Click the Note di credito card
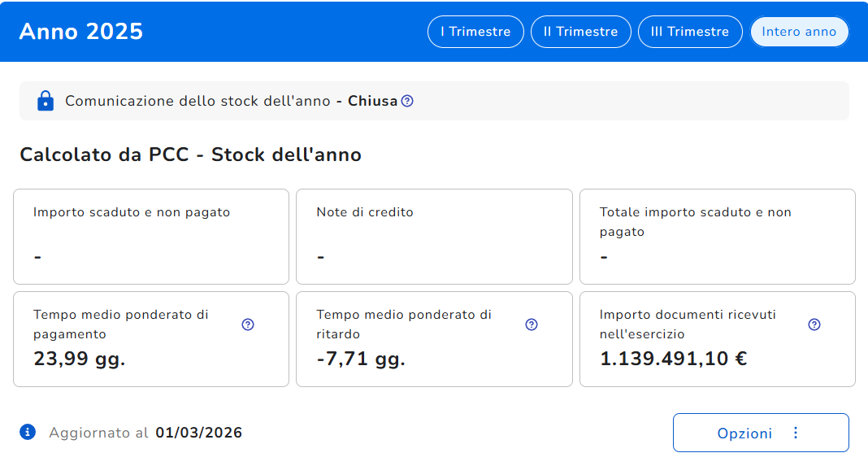Image resolution: width=868 pixels, height=466 pixels. tap(434, 236)
